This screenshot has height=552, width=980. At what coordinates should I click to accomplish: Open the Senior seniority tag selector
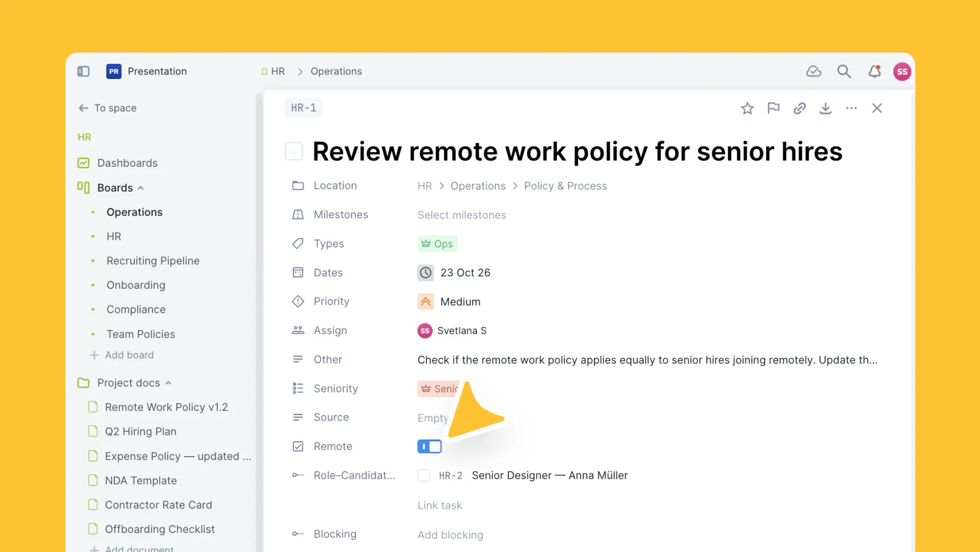tap(439, 389)
